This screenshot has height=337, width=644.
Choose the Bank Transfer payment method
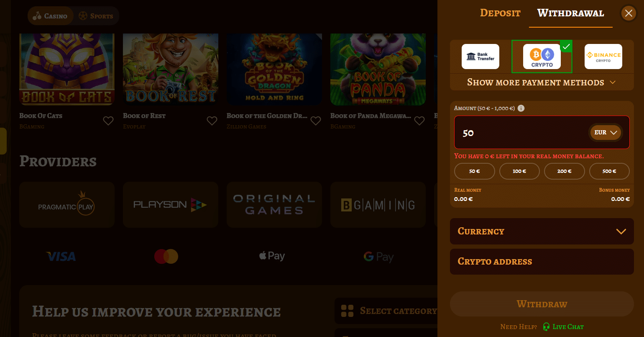pos(480,57)
